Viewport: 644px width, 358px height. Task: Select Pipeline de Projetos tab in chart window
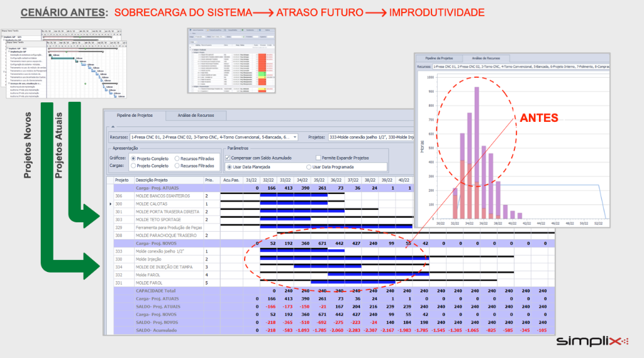tap(438, 58)
